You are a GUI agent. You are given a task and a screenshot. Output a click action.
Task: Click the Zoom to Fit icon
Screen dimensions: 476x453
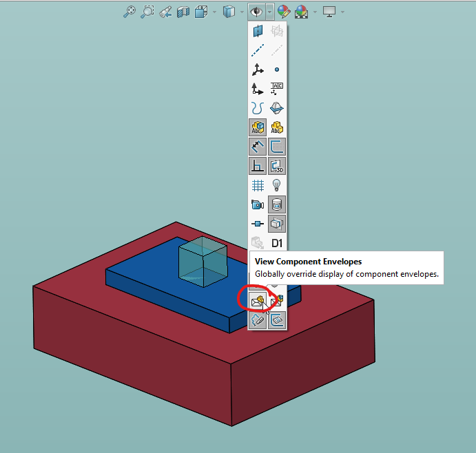[129, 12]
